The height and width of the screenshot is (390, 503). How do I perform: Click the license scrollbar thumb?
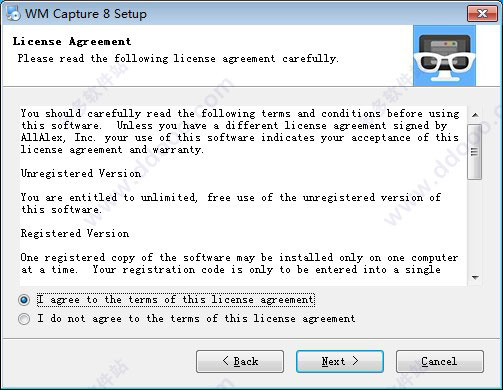tap(475, 152)
